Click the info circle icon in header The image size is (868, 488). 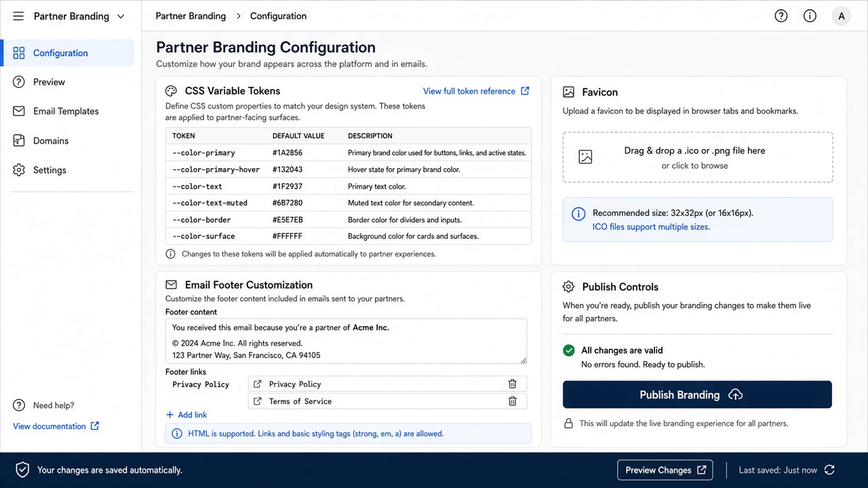click(810, 16)
